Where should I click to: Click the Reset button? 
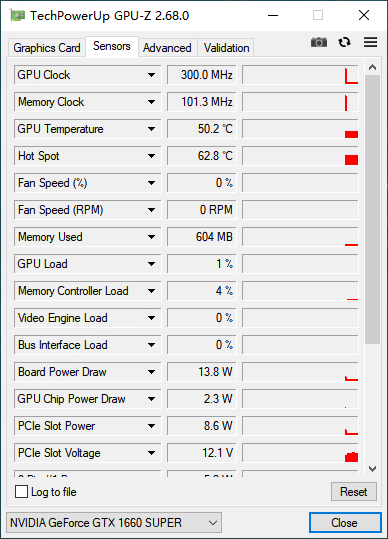354,492
